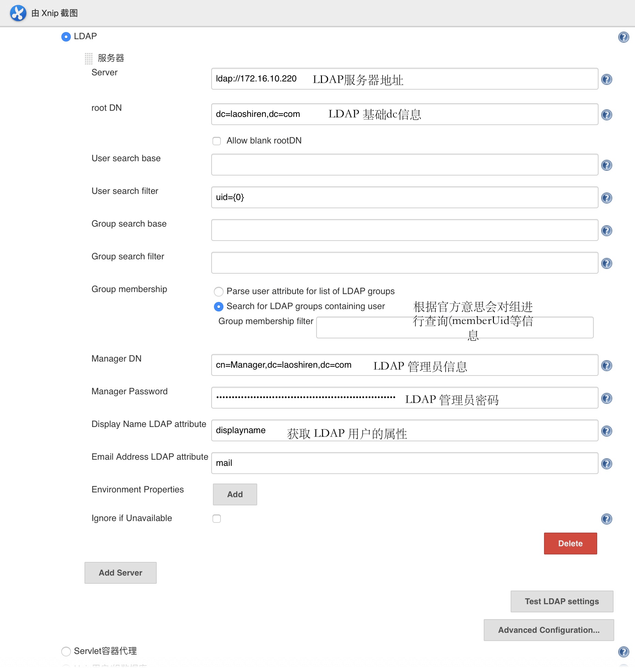Image resolution: width=635 pixels, height=672 pixels.
Task: Click into the User search base field
Action: tap(405, 165)
